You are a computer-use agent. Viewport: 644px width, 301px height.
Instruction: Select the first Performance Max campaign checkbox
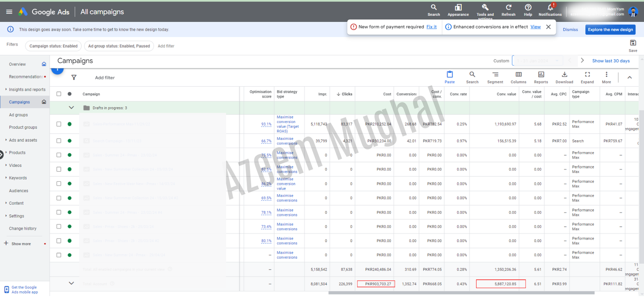coord(59,124)
